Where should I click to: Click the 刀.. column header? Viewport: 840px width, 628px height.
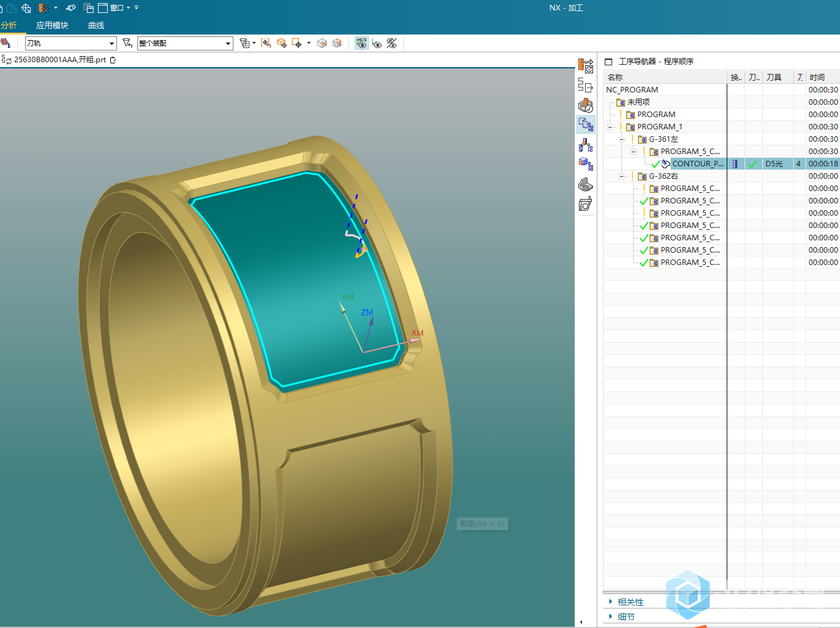point(754,77)
